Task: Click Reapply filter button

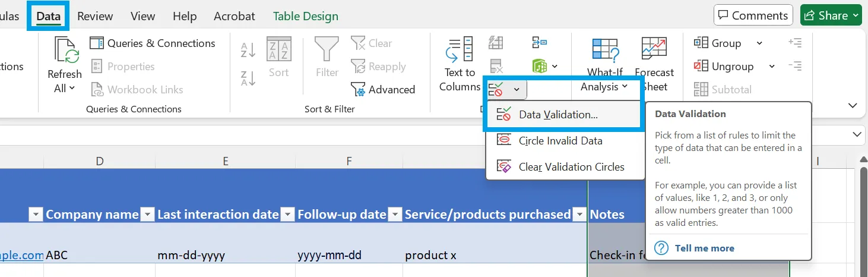Action: 379,67
